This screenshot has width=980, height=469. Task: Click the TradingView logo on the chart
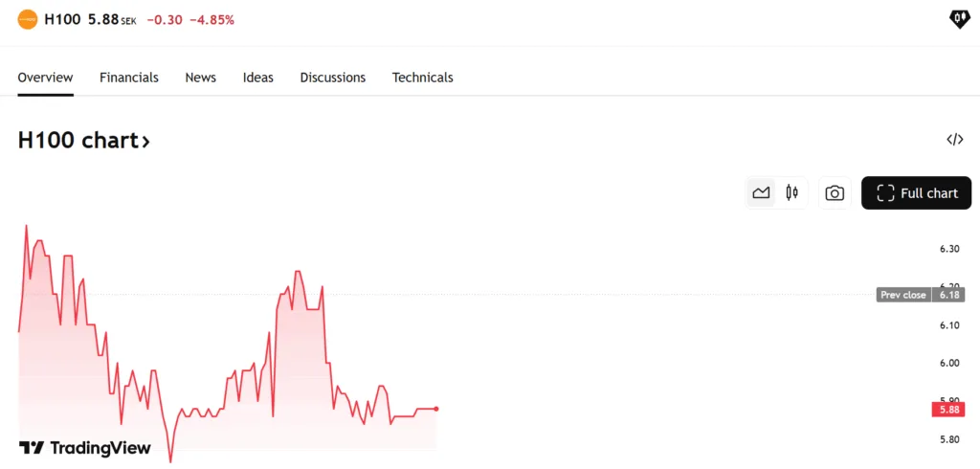(84, 448)
